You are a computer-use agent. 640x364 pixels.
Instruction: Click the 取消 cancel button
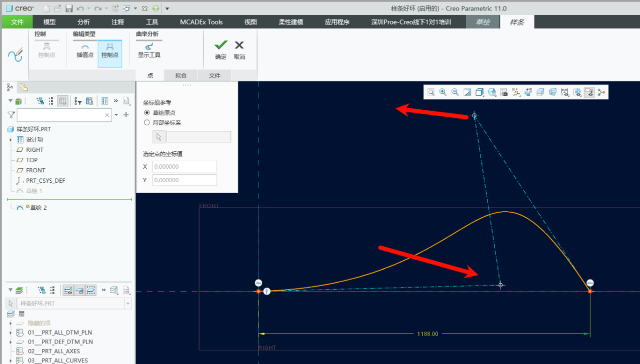click(239, 50)
